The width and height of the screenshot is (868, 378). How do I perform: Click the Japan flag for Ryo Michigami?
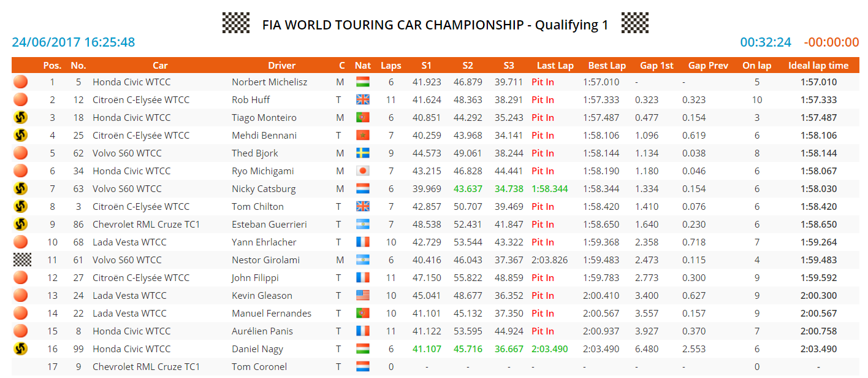click(x=363, y=171)
